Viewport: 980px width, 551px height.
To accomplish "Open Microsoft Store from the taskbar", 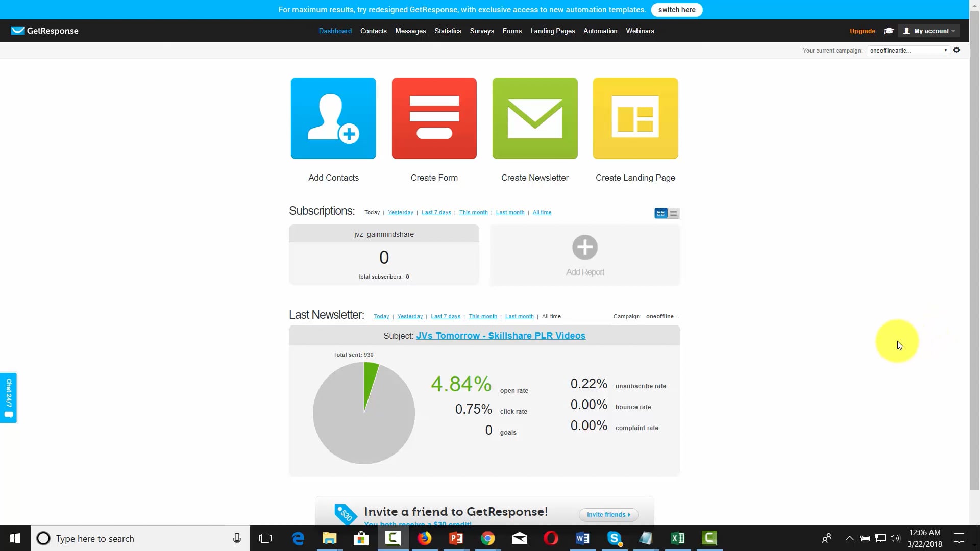I will click(361, 538).
